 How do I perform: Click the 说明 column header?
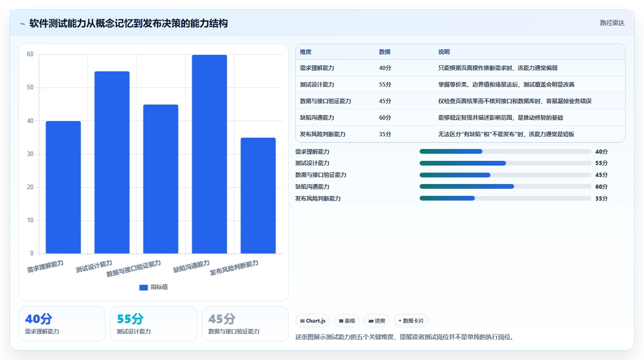[x=444, y=52]
